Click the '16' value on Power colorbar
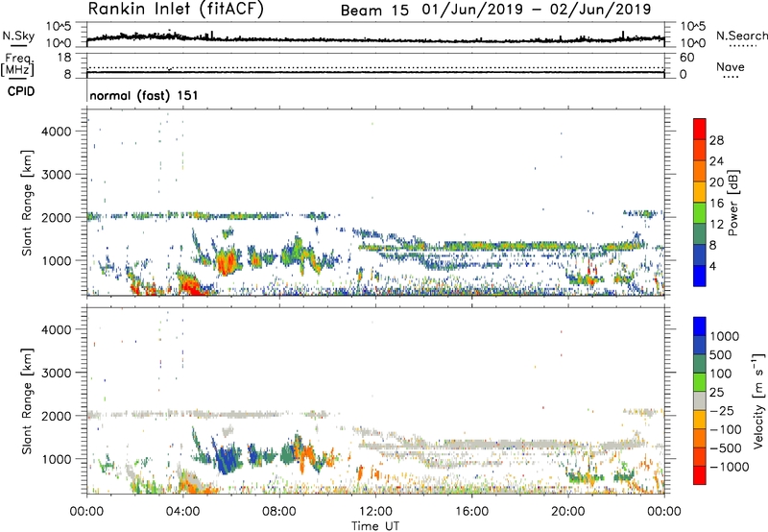768x532 pixels. tap(716, 203)
